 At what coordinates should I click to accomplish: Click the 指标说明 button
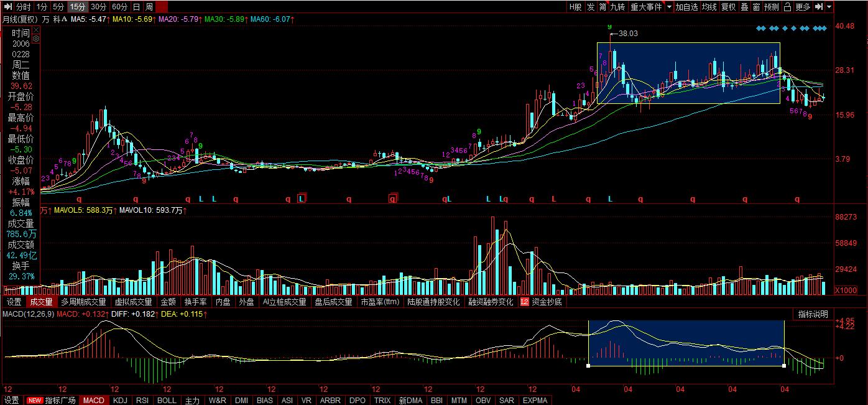pyautogui.click(x=813, y=314)
